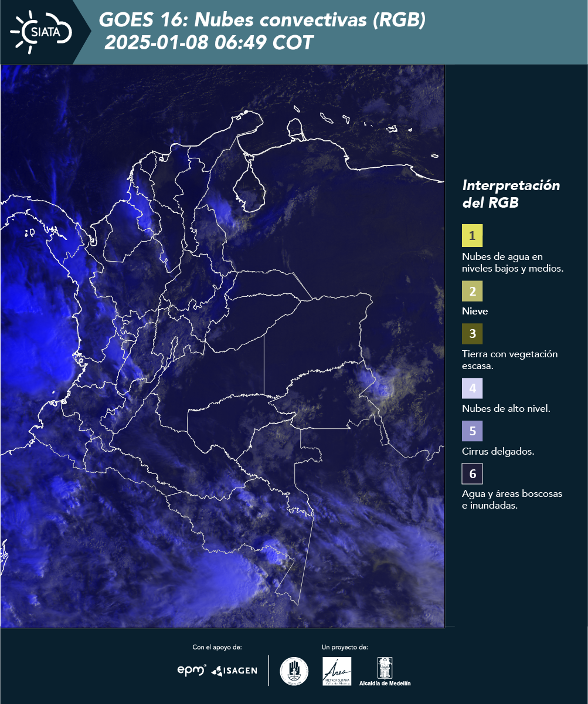Click the Área Metropolitana Valle de Aburrá logo
Image resolution: width=588 pixels, height=704 pixels.
pyautogui.click(x=337, y=671)
